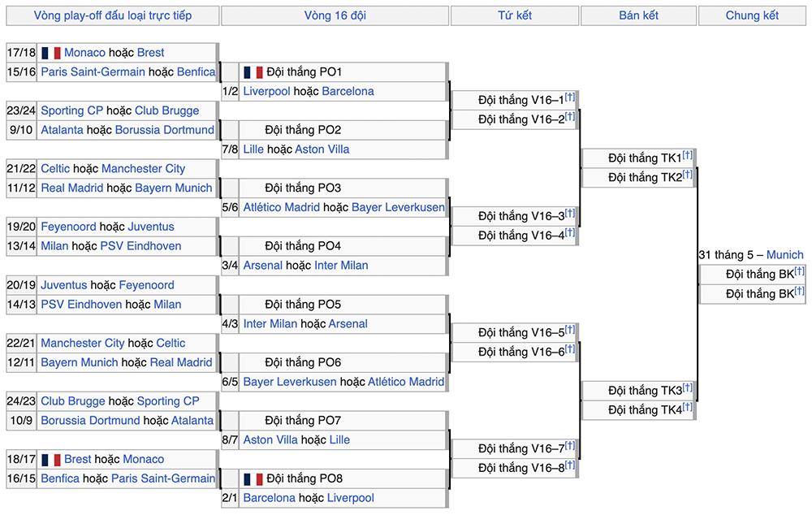The height and width of the screenshot is (515, 812).
Task: Open Paris Saint-Germain in the 15/16 seed row
Action: click(x=93, y=72)
